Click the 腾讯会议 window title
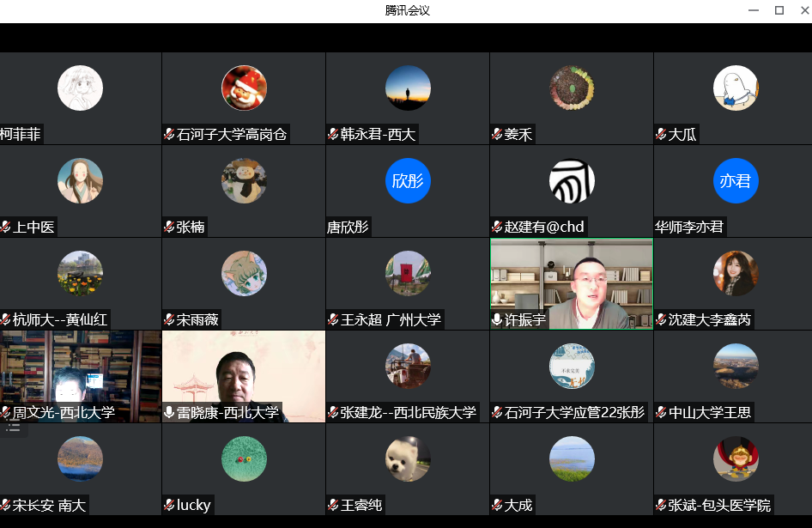Screen dimensions: 812x528 (406, 10)
